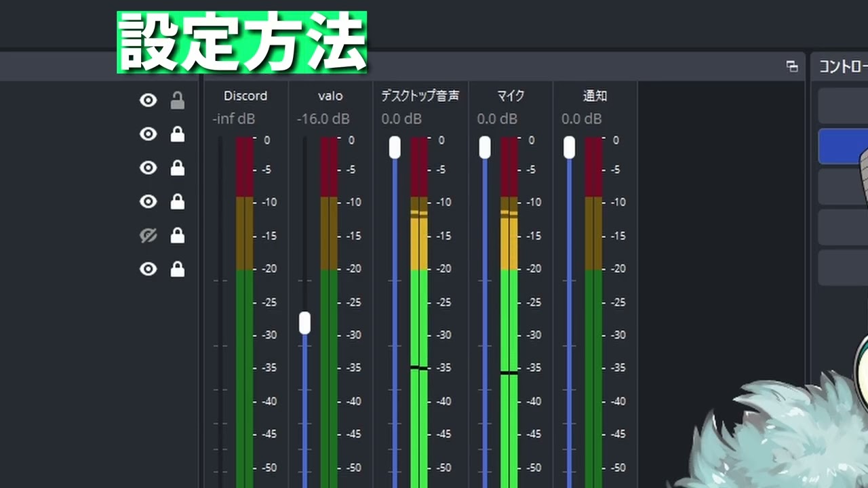Screen dimensions: 868x488
Task: Hide the bottommost source using its eye icon
Action: point(148,269)
